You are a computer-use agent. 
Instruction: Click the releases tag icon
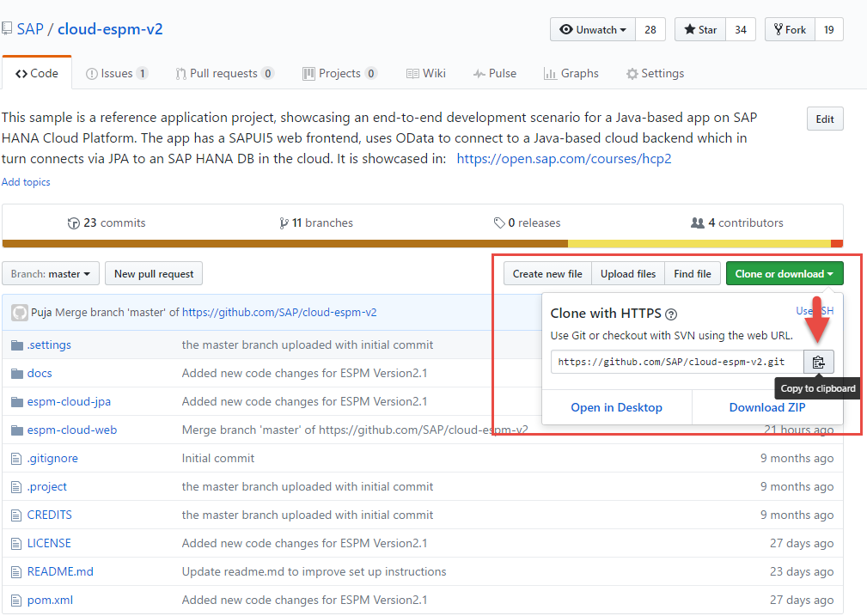(499, 223)
